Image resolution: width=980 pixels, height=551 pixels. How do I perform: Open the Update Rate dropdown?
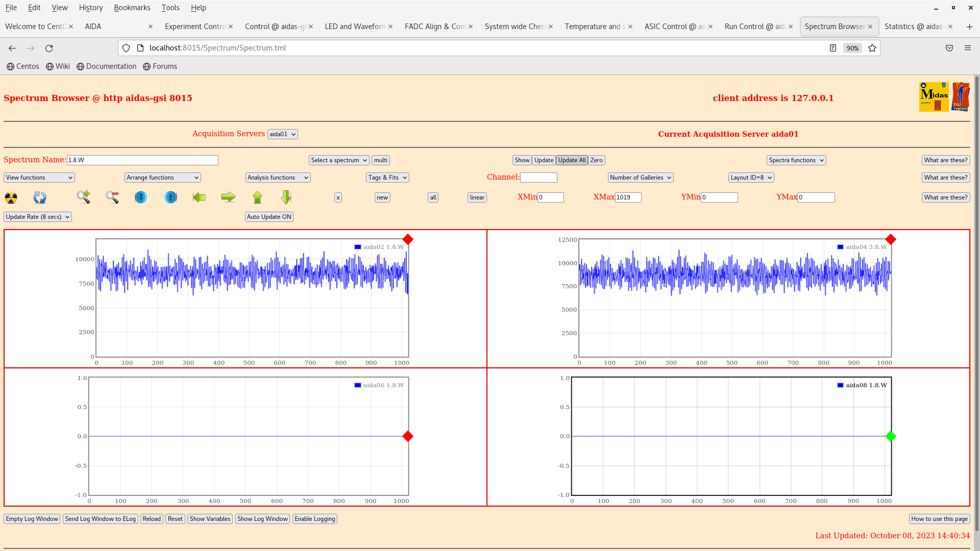[38, 217]
